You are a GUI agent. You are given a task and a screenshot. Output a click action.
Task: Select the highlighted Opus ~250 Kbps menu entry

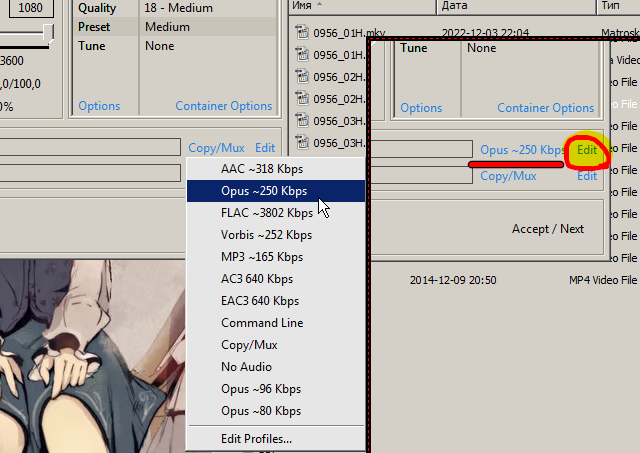point(276,191)
